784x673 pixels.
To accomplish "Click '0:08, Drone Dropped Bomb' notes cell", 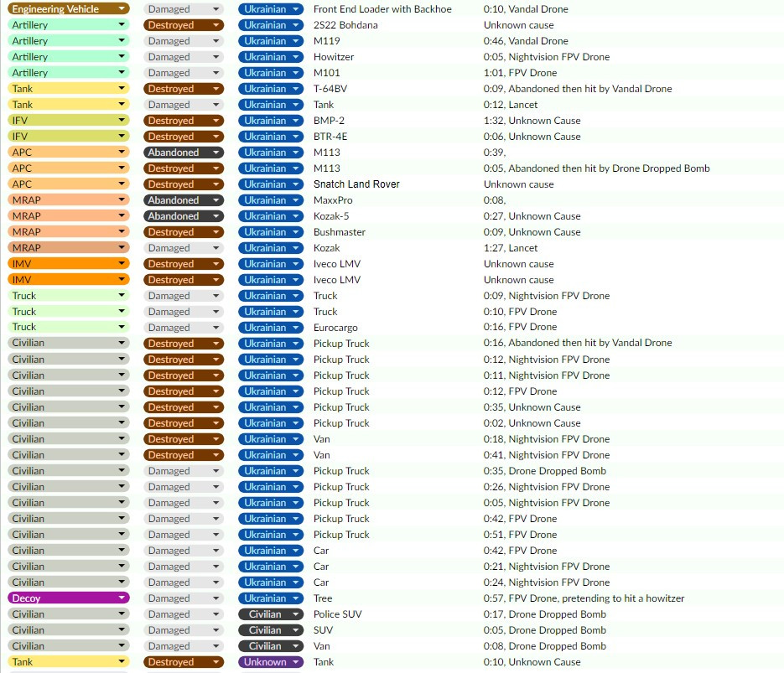I will click(x=544, y=646).
